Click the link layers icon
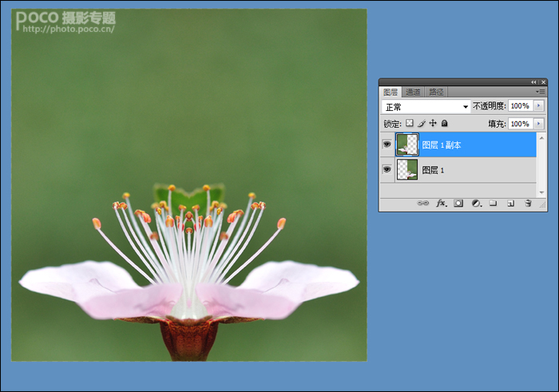Image resolution: width=559 pixels, height=392 pixels. click(422, 203)
